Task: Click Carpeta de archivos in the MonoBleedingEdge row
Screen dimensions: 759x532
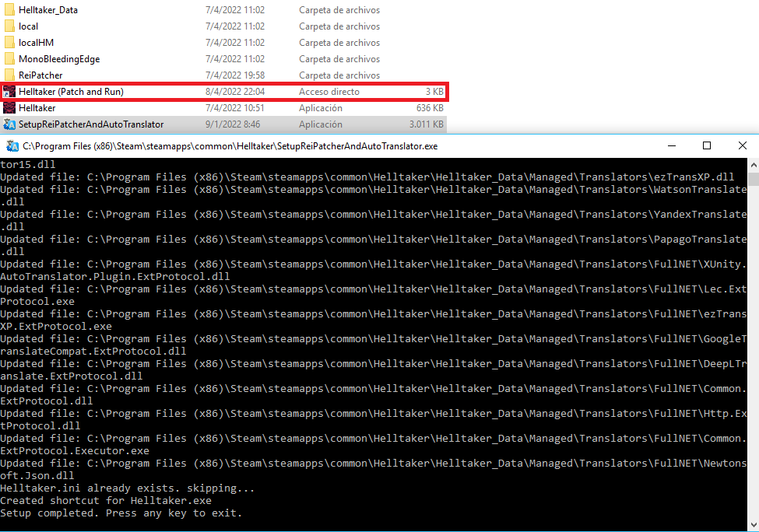Action: pyautogui.click(x=339, y=59)
